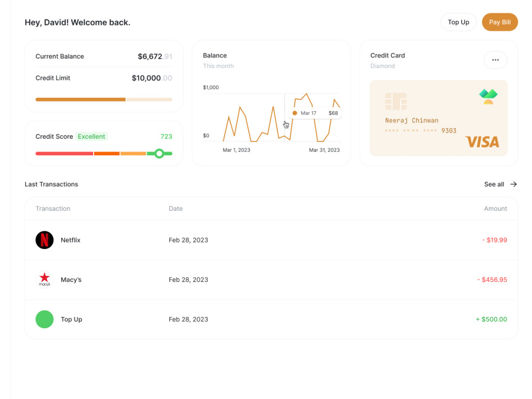
Task: Click the cardholder name Neeraj Chinwan
Action: pyautogui.click(x=412, y=120)
